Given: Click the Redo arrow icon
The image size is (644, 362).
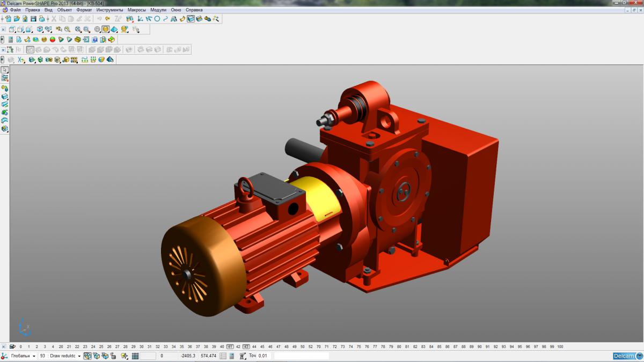Looking at the screenshot, I should [x=107, y=18].
